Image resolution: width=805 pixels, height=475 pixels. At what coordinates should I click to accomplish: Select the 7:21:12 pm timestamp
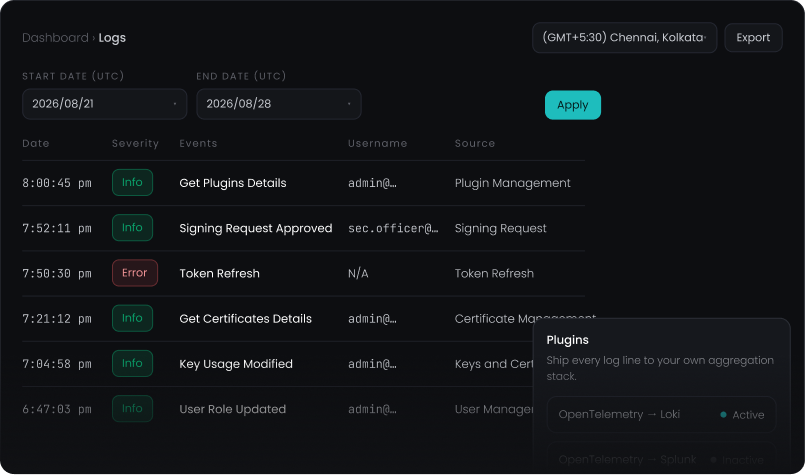(57, 318)
